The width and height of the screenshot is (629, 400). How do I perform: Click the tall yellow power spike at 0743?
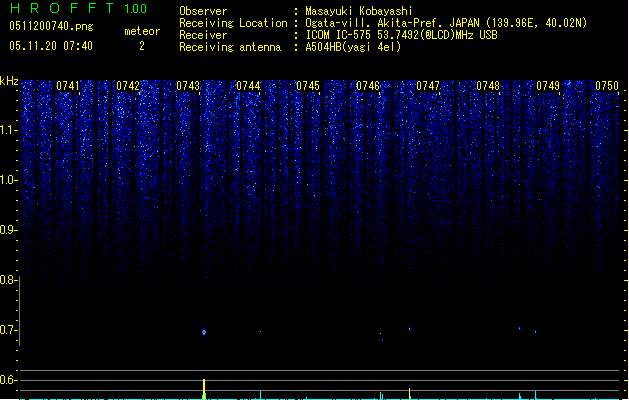204,389
